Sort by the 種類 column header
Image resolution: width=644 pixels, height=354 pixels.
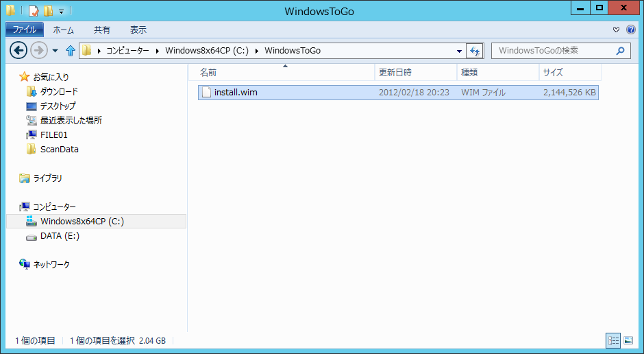498,72
